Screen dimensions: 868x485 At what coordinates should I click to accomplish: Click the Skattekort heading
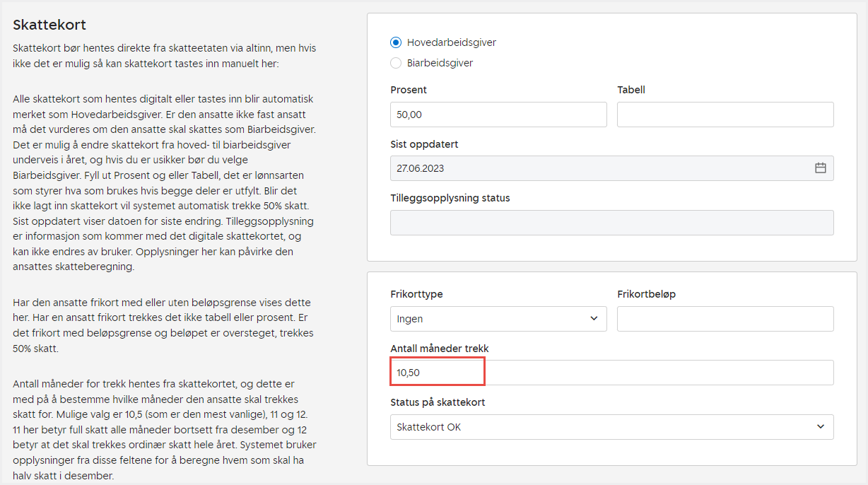49,25
